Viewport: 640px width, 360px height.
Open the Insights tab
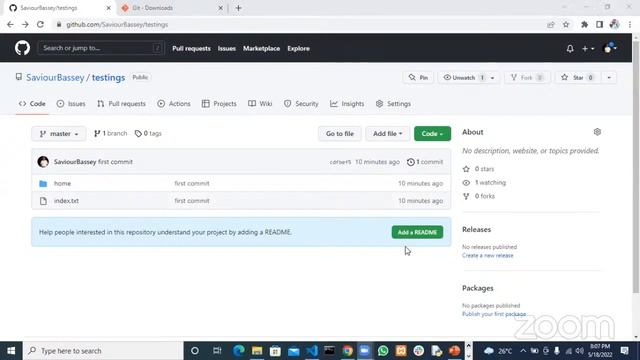pos(347,104)
